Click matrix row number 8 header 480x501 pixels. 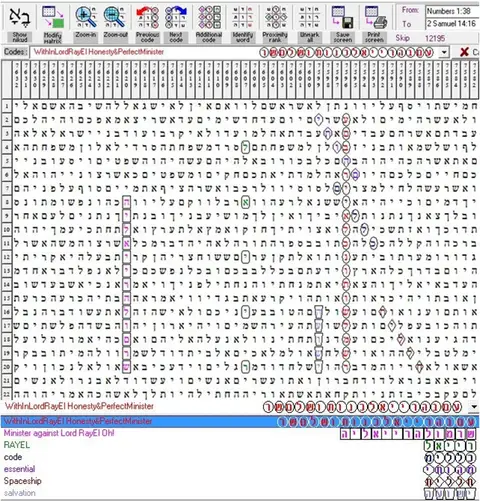[x=7, y=202]
